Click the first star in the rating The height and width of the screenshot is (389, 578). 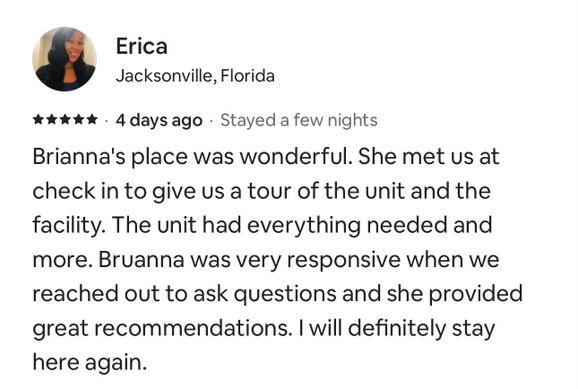click(39, 120)
